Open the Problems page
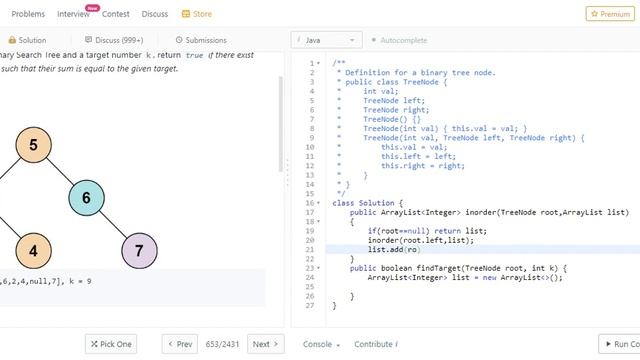This screenshot has height=360, width=640. coord(28,14)
